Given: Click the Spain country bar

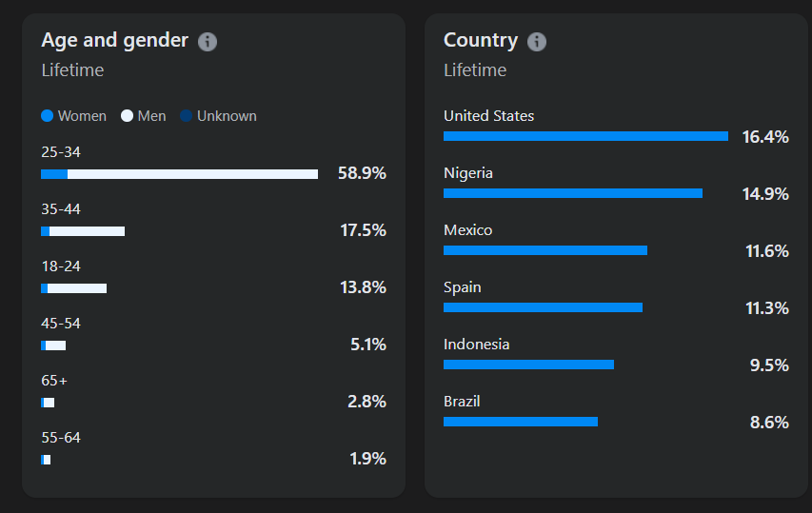Looking at the screenshot, I should tap(543, 307).
